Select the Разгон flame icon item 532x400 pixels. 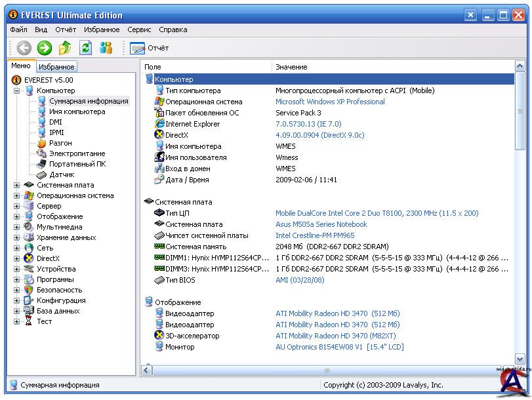point(60,143)
